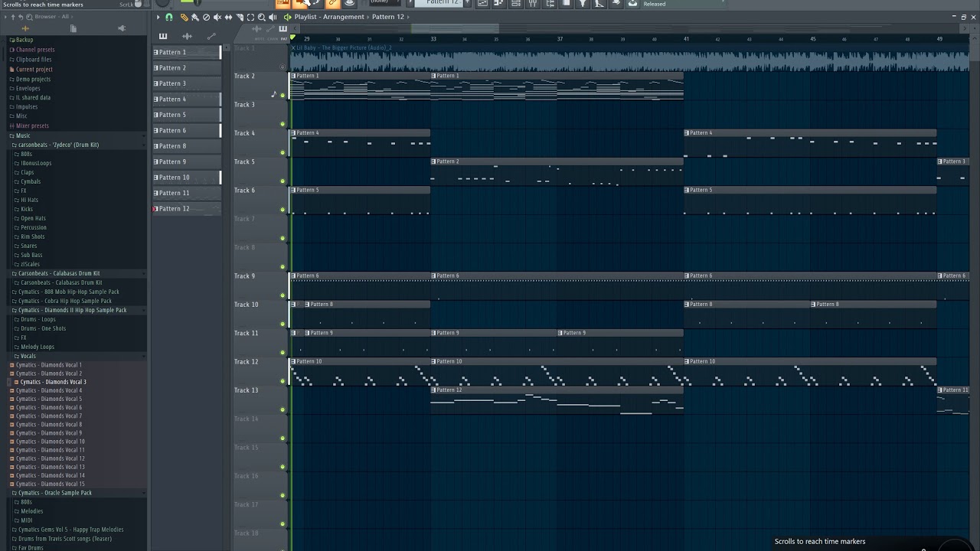Screen dimensions: 980x551
Task: Toggle Track 13 mute green dot
Action: (x=283, y=409)
